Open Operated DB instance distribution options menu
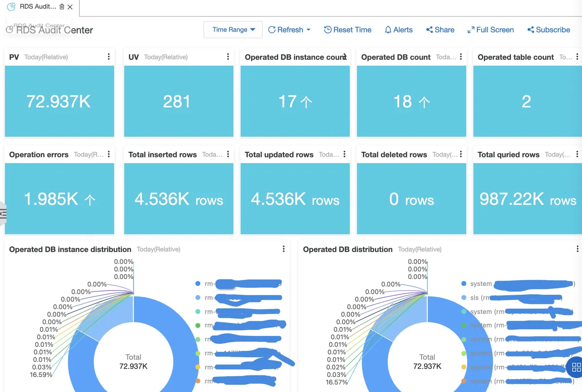The image size is (582, 392). tap(284, 249)
